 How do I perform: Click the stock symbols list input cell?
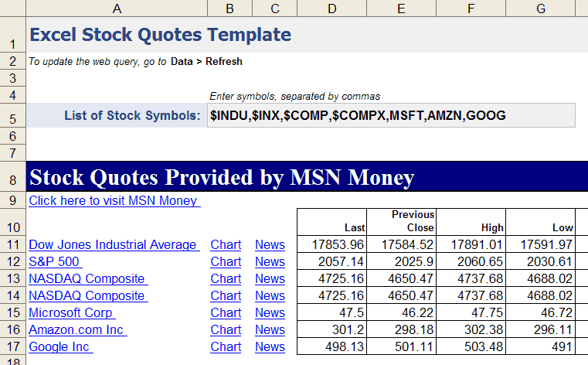[391, 116]
